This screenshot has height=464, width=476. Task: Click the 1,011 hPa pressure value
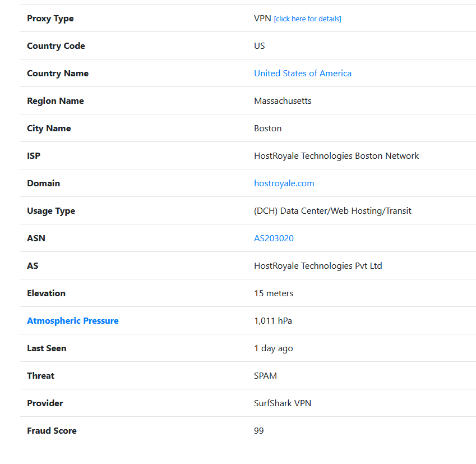273,321
